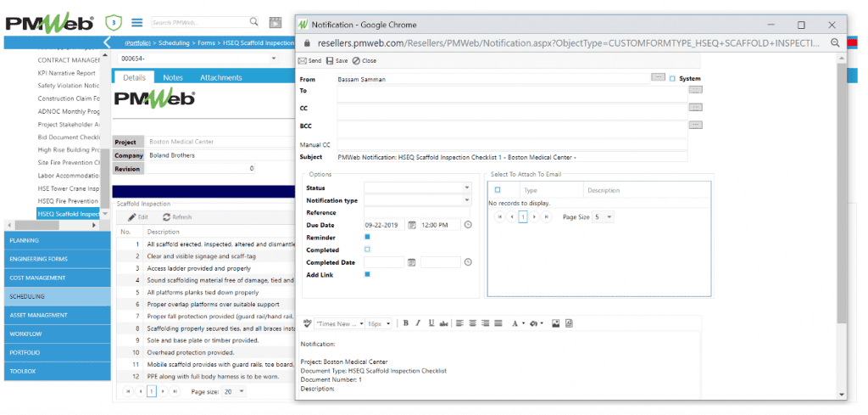Select the HSEQ Scaffold Inspection tree item
The height and width of the screenshot is (415, 868).
click(68, 214)
